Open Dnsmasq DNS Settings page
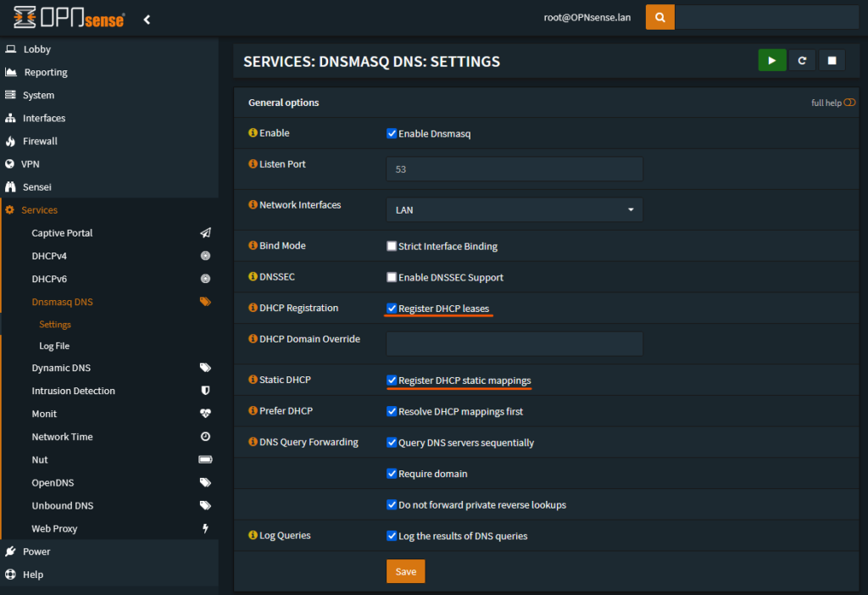The height and width of the screenshot is (595, 868). 55,325
